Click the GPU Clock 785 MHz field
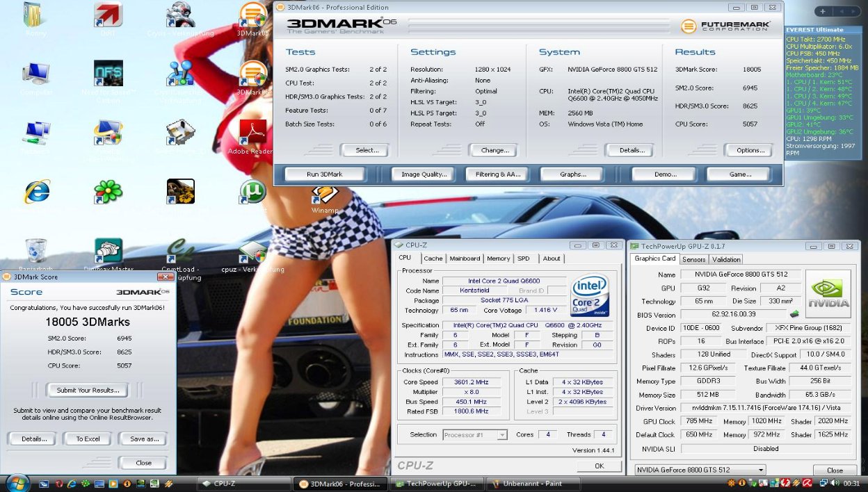This screenshot has height=492, width=868. pos(700,421)
